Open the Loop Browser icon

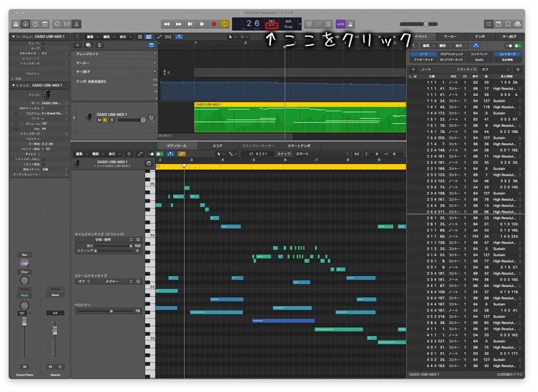[508, 24]
